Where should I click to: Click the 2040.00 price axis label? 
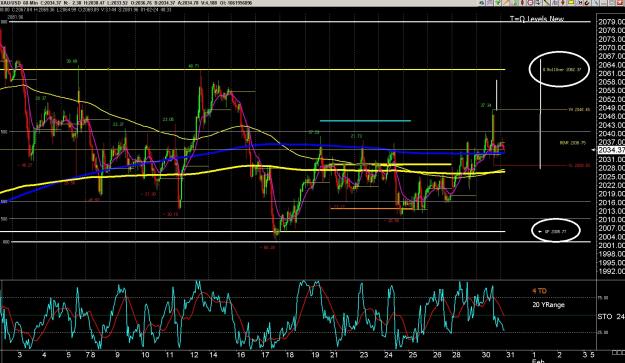611,133
